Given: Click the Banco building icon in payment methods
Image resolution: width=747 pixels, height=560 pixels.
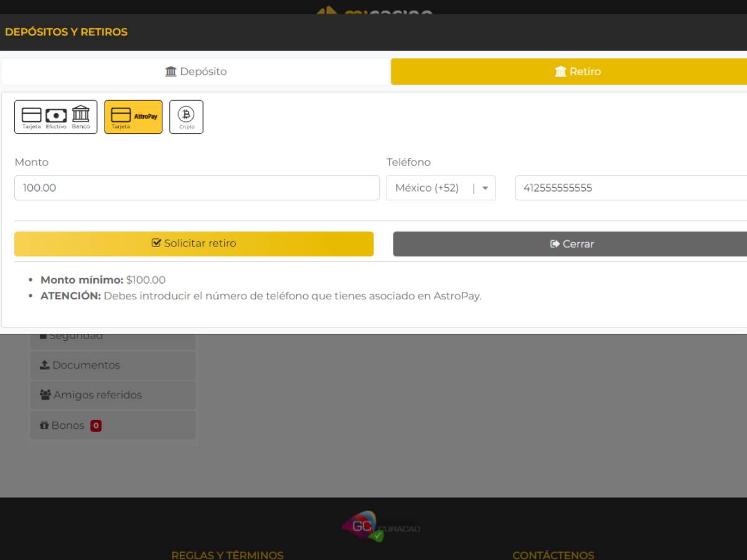Looking at the screenshot, I should tap(81, 116).
